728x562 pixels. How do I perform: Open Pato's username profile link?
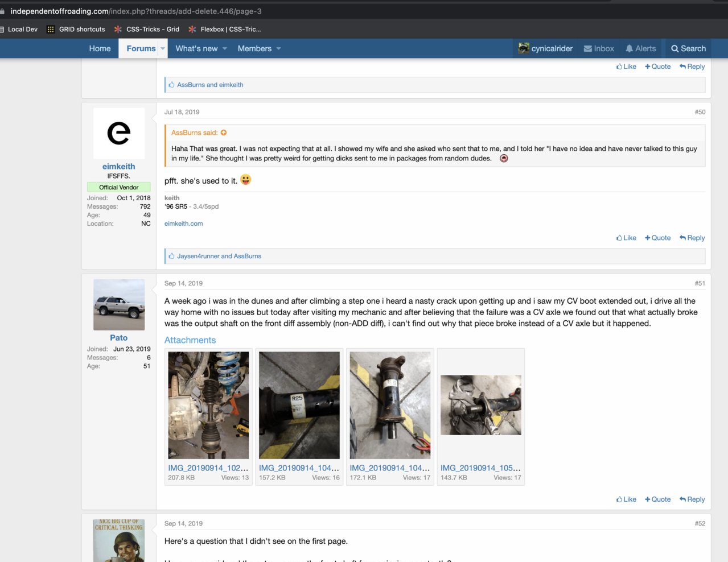tap(118, 338)
